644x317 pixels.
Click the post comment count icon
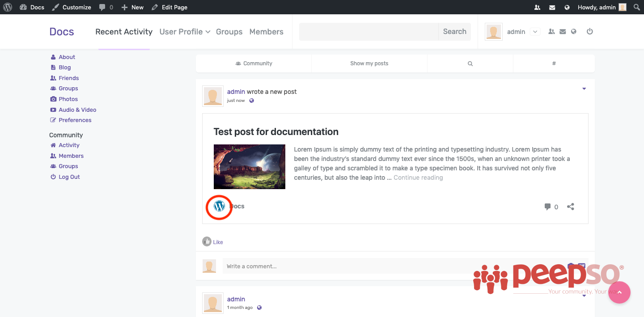551,207
